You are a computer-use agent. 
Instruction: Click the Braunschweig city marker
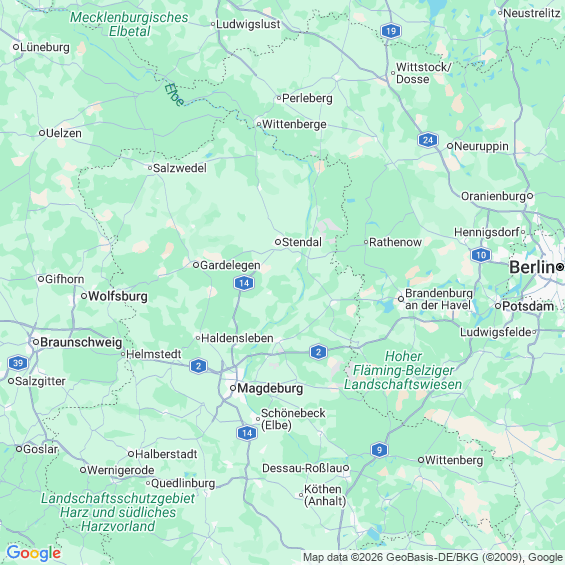pos(36,342)
